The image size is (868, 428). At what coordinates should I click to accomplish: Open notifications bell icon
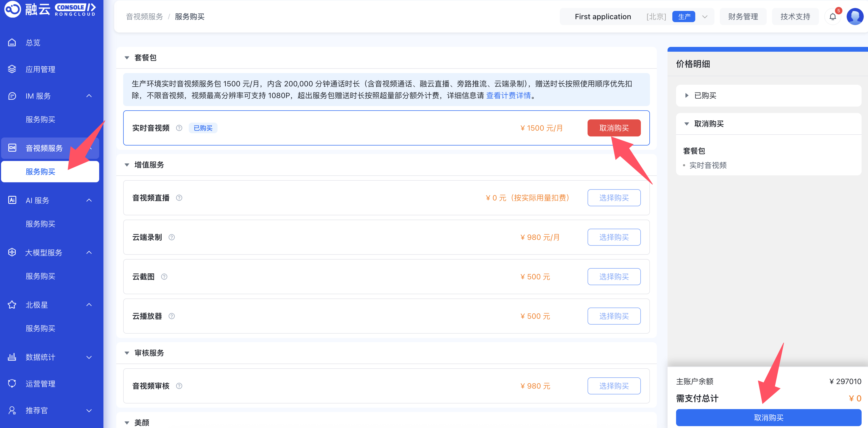pos(833,17)
